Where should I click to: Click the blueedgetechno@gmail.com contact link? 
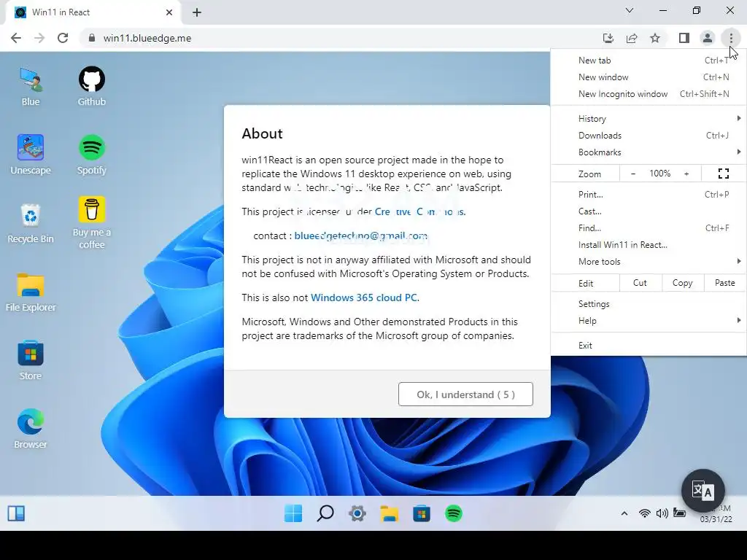[360, 236]
